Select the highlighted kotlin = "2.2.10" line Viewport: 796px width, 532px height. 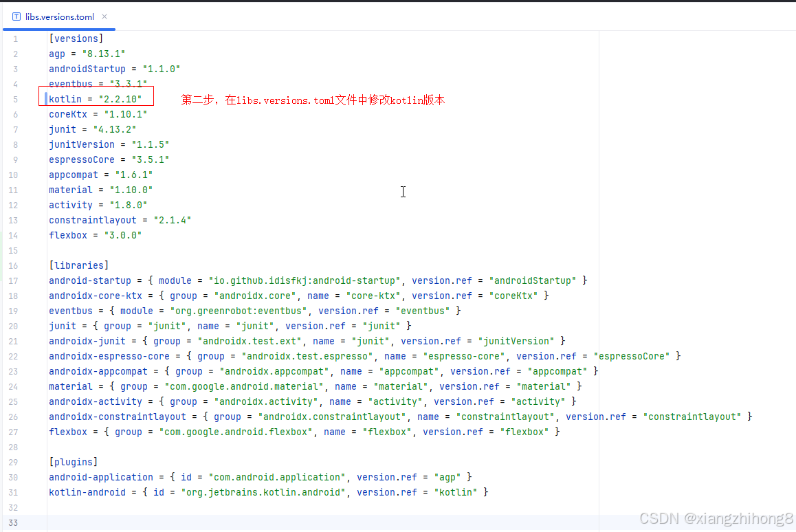pyautogui.click(x=95, y=98)
